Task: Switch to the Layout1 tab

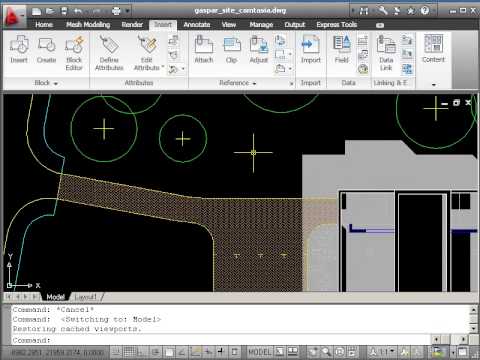Action: (x=86, y=297)
